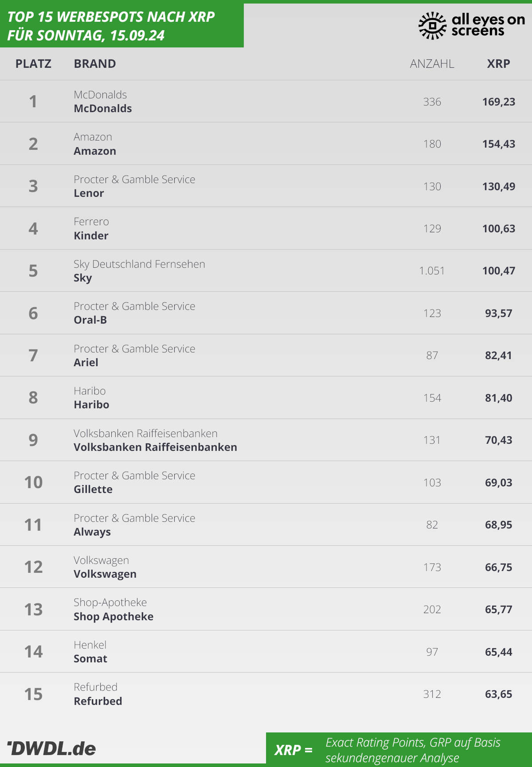Click the Gillette brand entry
This screenshot has height=767, width=532.
pyautogui.click(x=93, y=489)
